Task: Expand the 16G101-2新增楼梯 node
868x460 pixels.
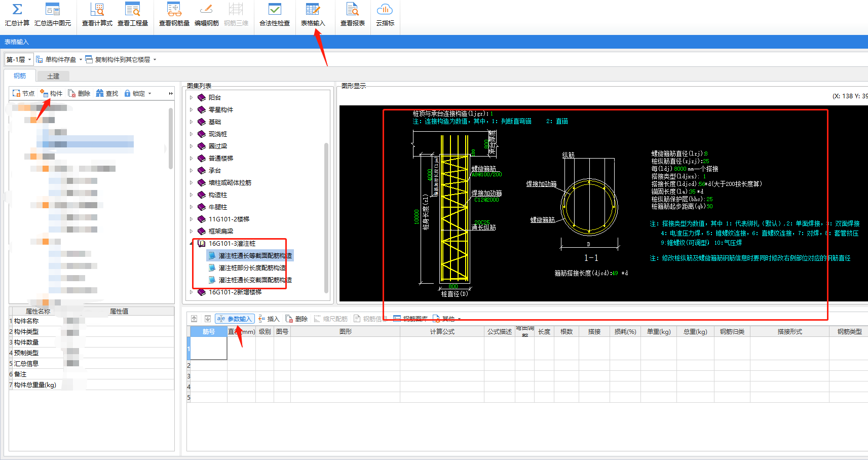Action: click(x=192, y=292)
